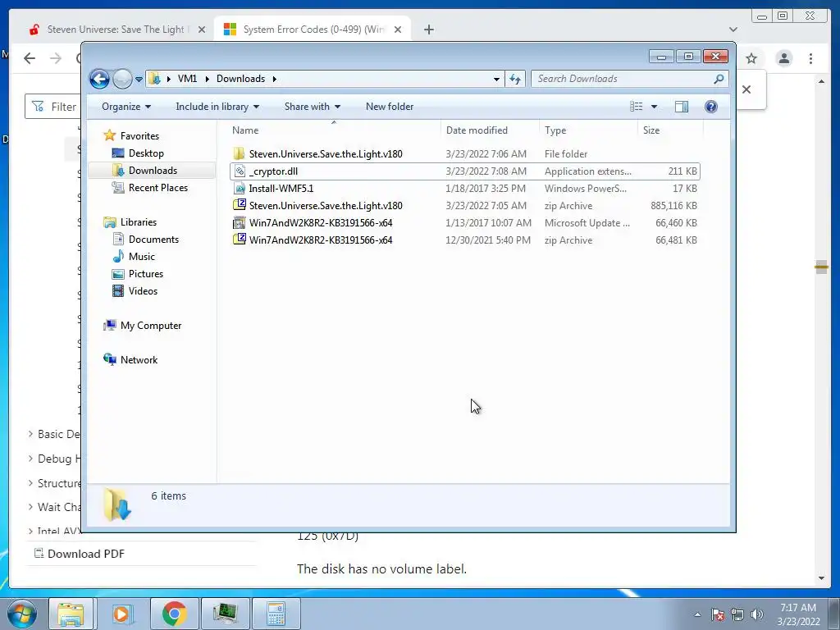Expand the arrow after VM1 breadcrumb
Image resolution: width=840 pixels, height=630 pixels.
pyautogui.click(x=207, y=80)
